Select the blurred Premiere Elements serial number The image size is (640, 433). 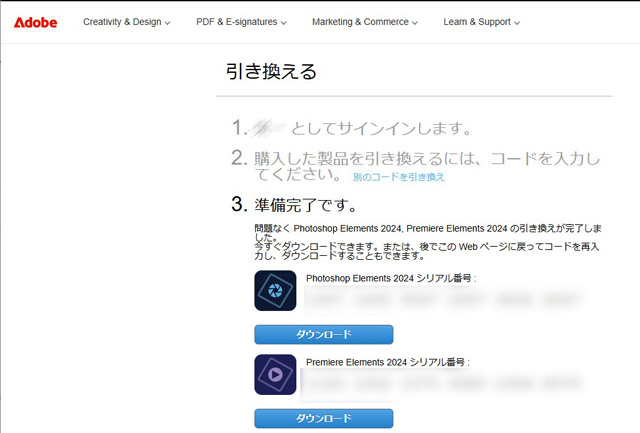443,384
